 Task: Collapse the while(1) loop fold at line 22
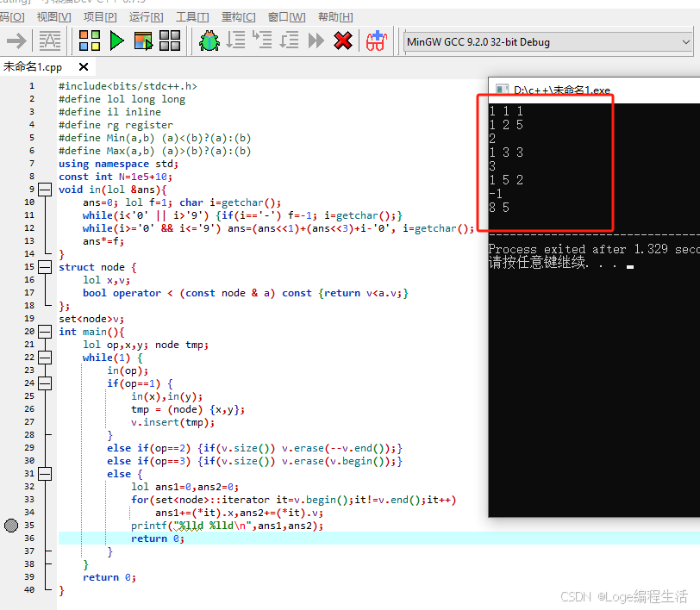pyautogui.click(x=45, y=358)
